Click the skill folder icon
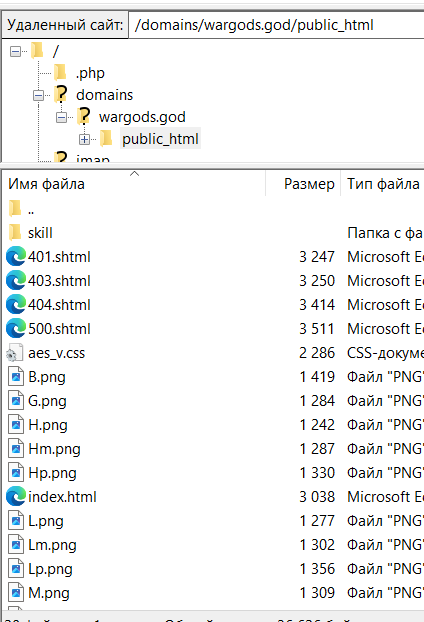The image size is (424, 622). coord(15,232)
